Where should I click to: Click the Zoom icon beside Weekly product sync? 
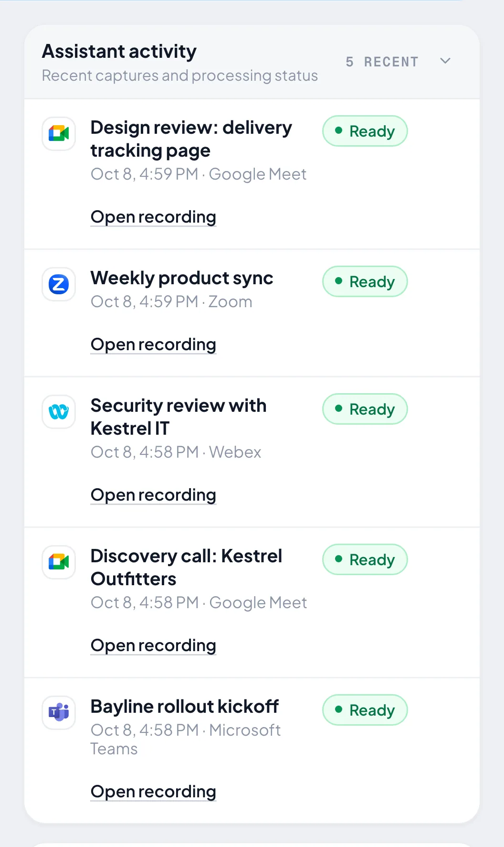tap(59, 284)
